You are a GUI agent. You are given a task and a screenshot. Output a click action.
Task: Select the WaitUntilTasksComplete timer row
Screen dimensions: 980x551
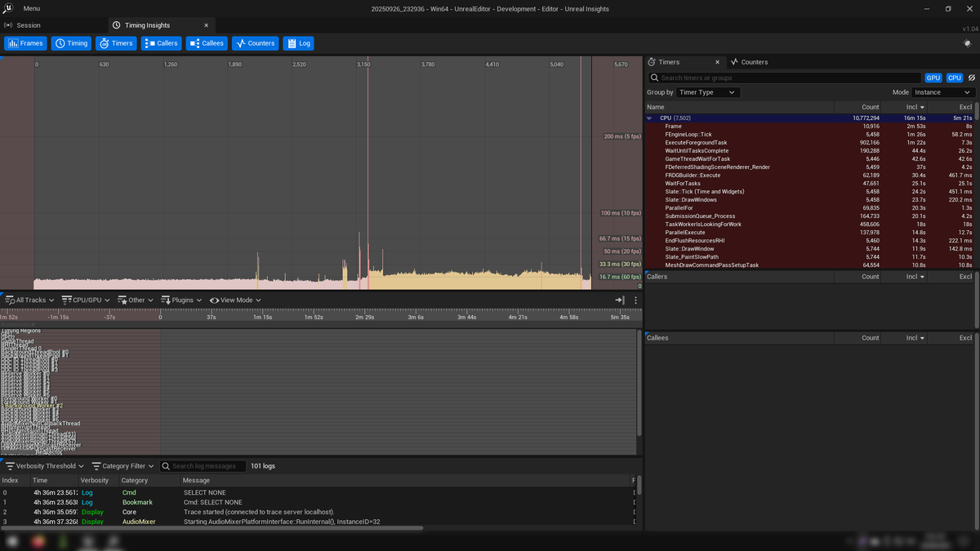pos(810,151)
